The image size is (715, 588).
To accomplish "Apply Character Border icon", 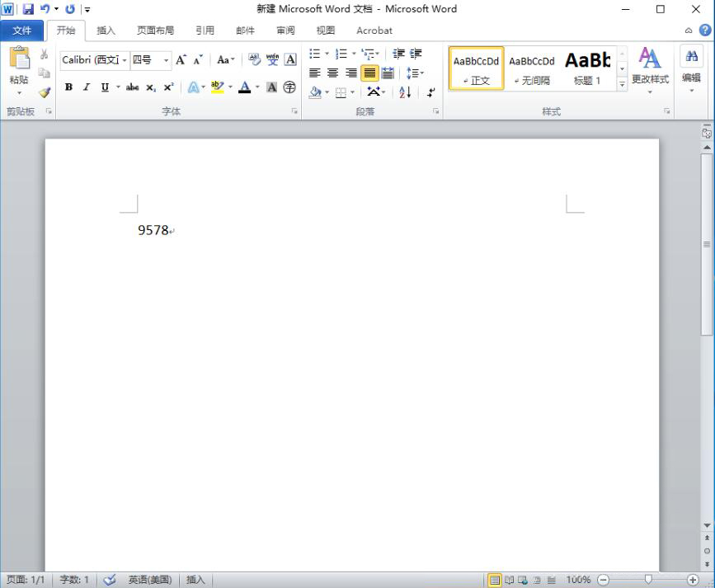I will (x=290, y=59).
